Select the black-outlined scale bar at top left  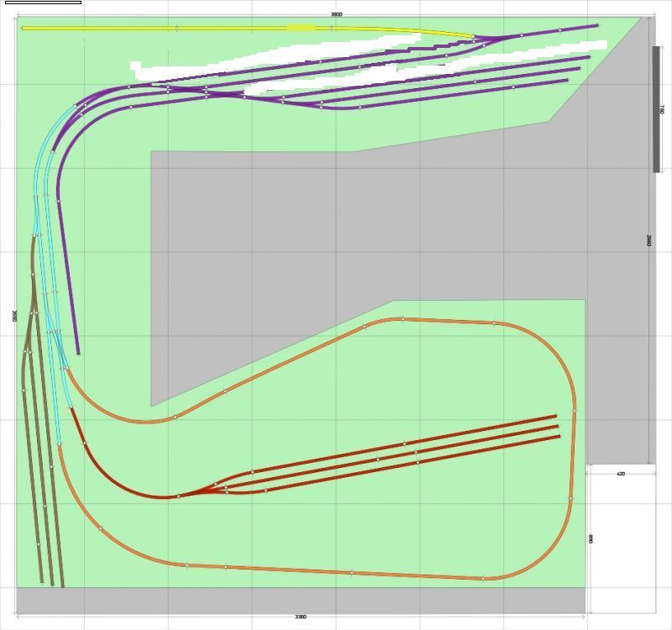pyautogui.click(x=44, y=3)
